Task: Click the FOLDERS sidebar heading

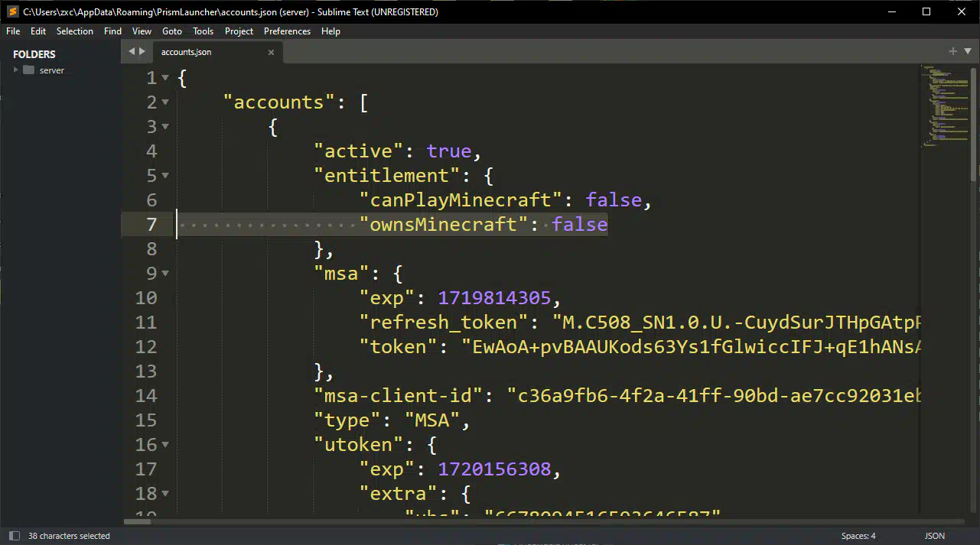Action: point(34,54)
